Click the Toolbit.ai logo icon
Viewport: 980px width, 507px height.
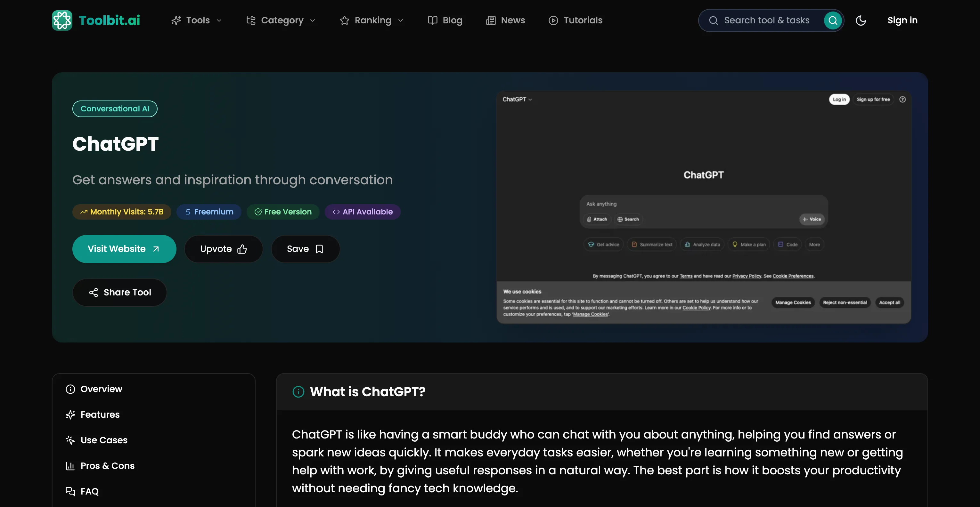click(62, 20)
